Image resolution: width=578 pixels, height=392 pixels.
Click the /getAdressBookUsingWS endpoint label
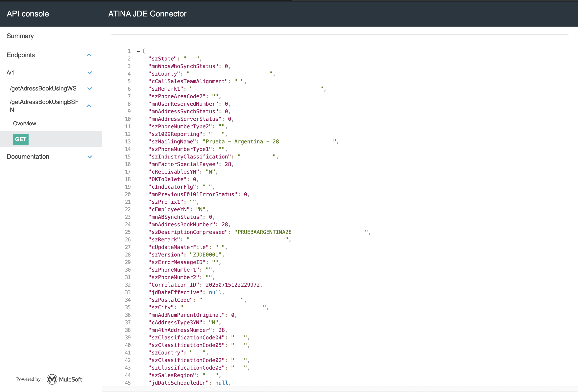pyautogui.click(x=43, y=88)
